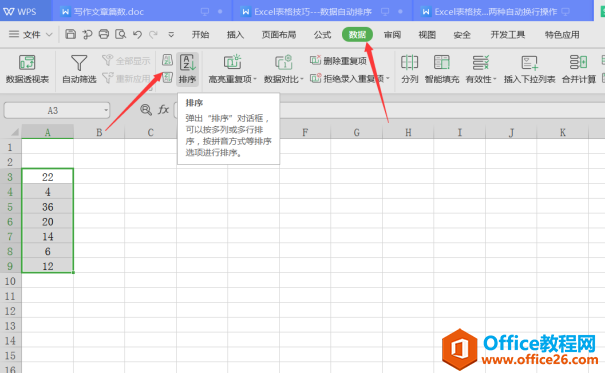Click cell containing 20
The height and width of the screenshot is (377, 605).
click(47, 221)
